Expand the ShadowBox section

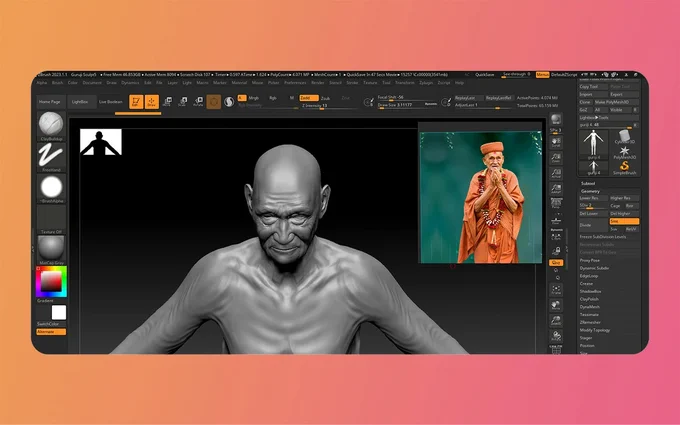tap(591, 291)
